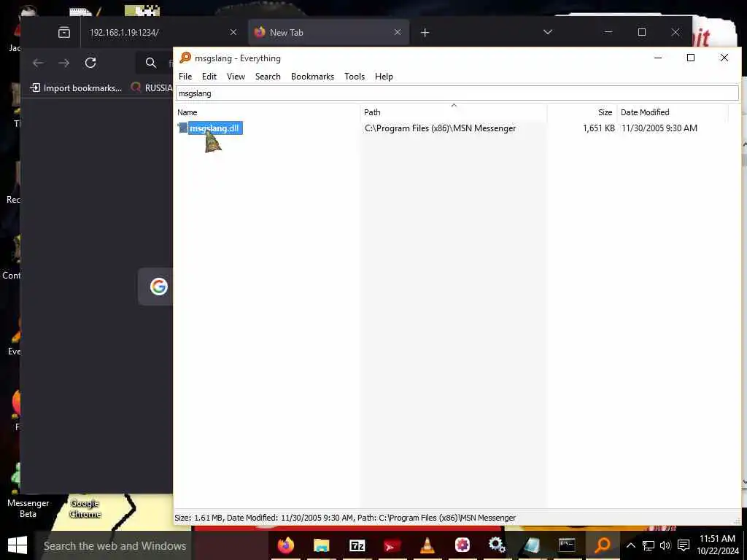
Task: Minimize the Firefox window
Action: coord(608,32)
